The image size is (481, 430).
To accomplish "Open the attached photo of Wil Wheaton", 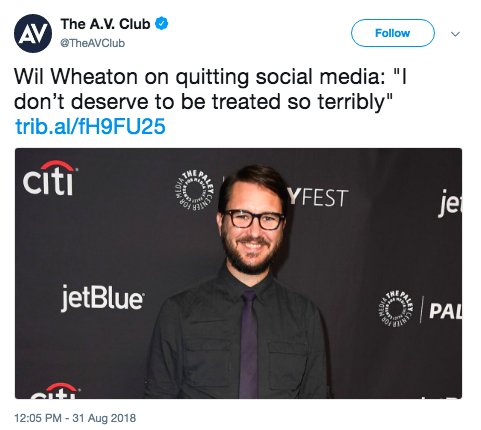I will pos(238,273).
